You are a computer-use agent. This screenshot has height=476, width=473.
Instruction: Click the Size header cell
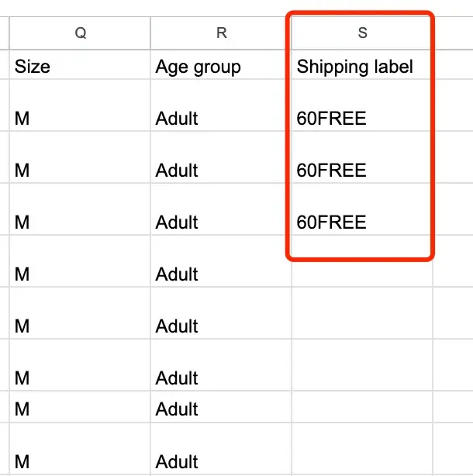(80, 64)
